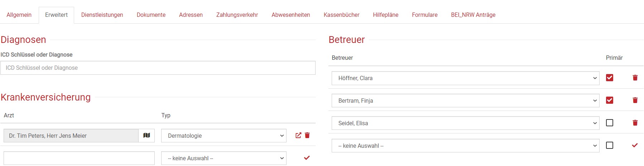Viewport: 644px width, 166px height.
Task: Delete Betreuer Höffner, Clara
Action: pos(635,78)
